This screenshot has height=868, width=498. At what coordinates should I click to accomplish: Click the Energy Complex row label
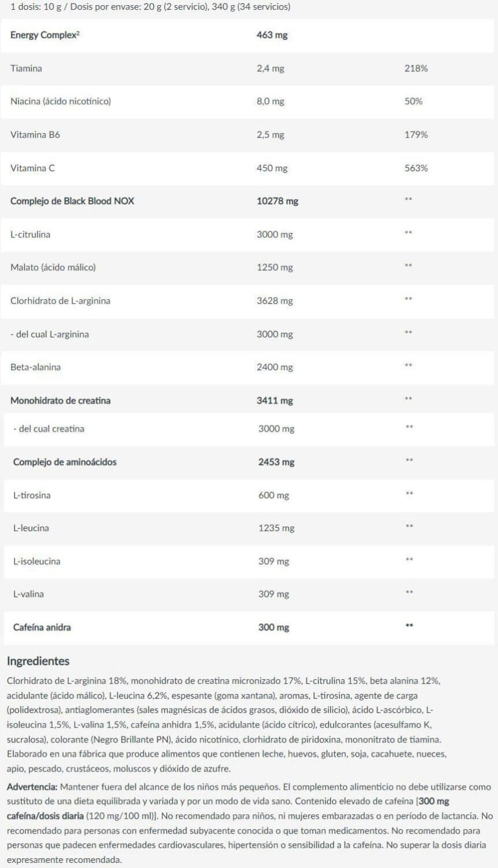(45, 35)
